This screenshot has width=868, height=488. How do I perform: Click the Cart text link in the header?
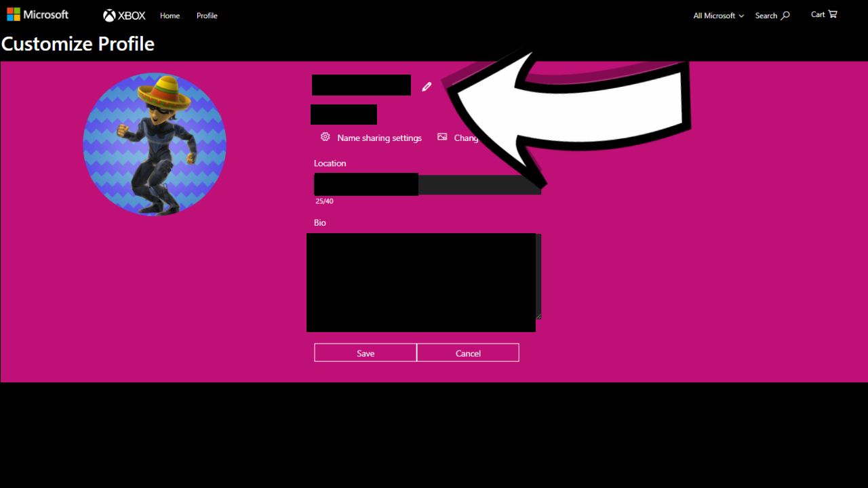coord(818,14)
